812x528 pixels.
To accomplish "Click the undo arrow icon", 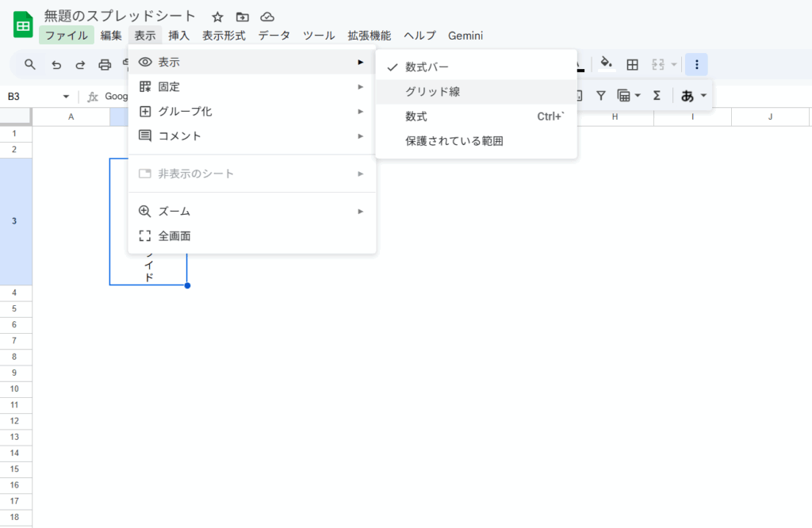I will coord(56,64).
